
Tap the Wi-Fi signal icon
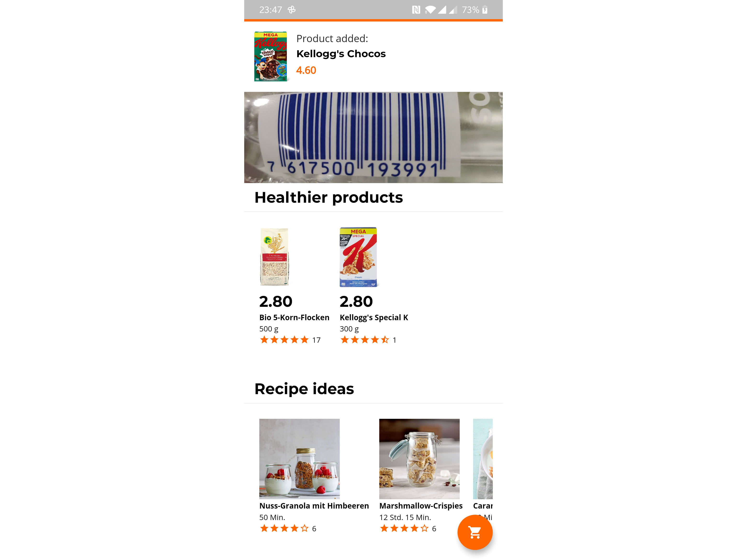430,10
